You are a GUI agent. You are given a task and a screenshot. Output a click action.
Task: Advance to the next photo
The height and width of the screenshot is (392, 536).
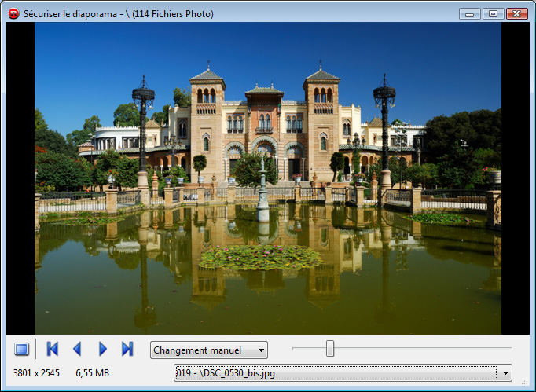[102, 349]
